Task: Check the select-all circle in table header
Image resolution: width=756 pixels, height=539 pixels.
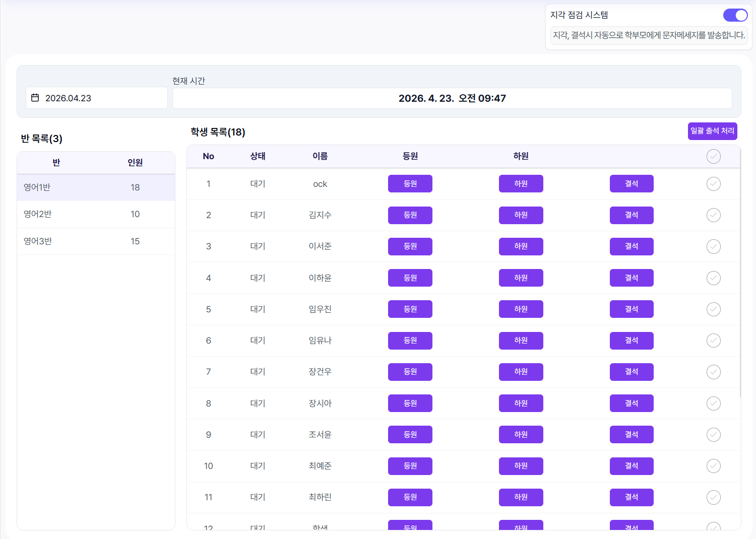Action: point(713,157)
